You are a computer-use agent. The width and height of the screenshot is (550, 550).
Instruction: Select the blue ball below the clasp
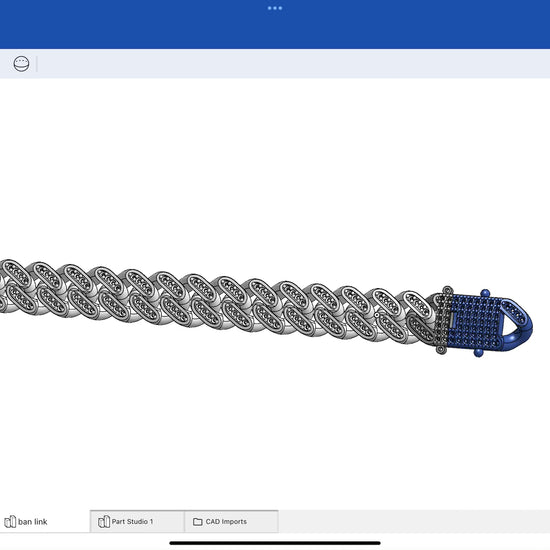tap(478, 353)
